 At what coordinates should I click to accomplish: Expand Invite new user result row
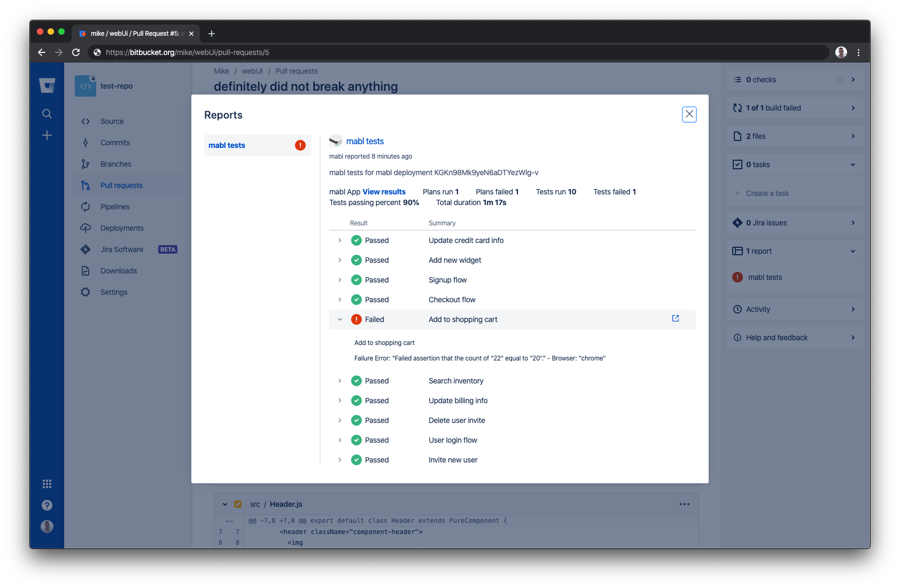click(340, 460)
